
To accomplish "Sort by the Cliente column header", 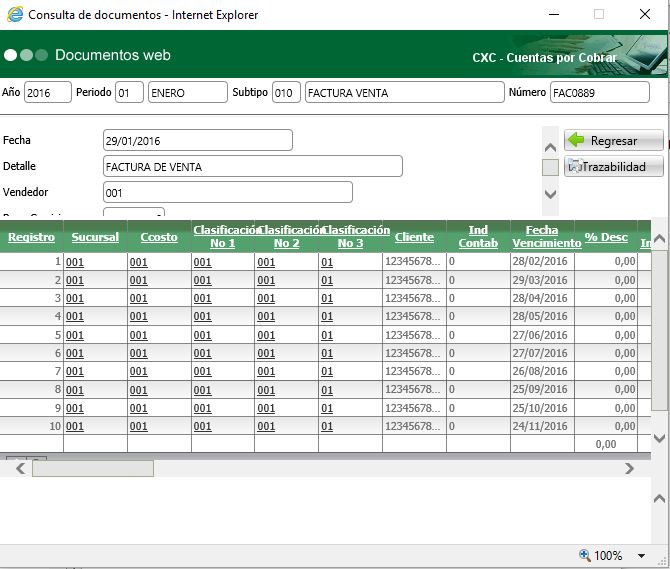I will tap(414, 237).
